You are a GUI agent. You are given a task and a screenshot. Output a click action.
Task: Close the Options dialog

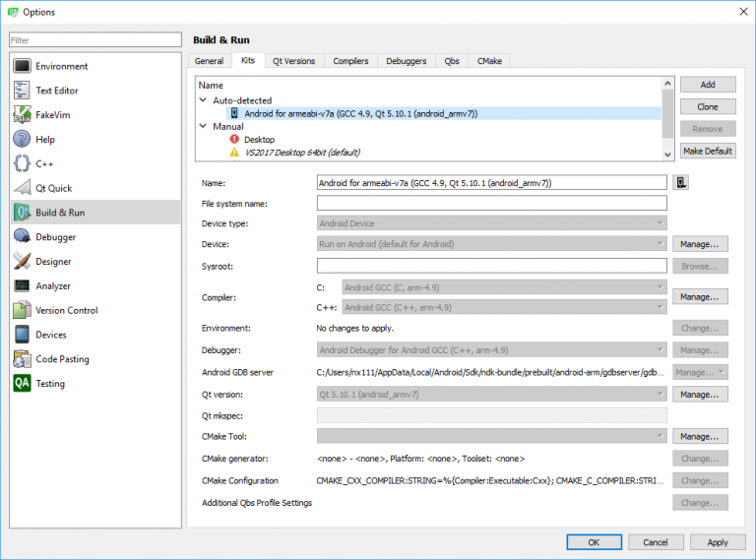[x=743, y=12]
